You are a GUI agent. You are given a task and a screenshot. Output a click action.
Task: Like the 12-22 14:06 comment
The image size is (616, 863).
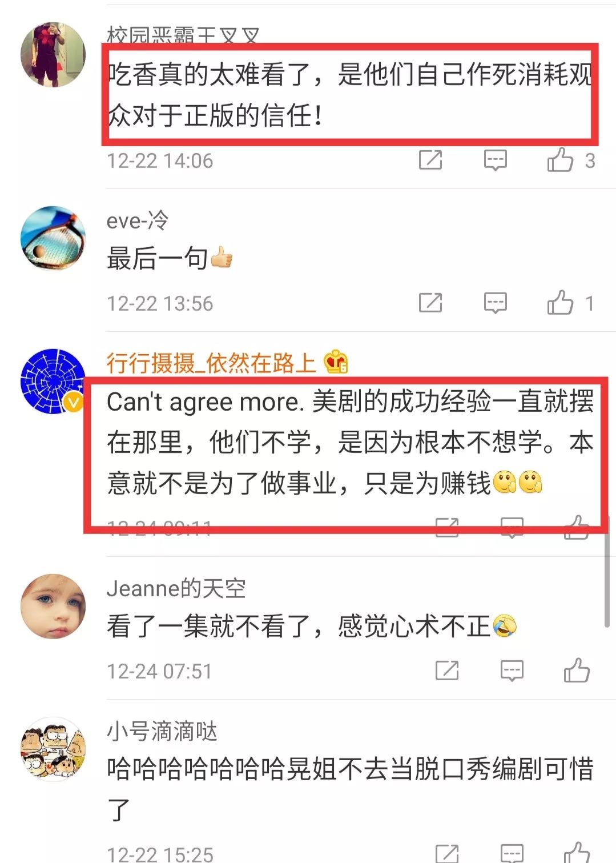tap(560, 160)
